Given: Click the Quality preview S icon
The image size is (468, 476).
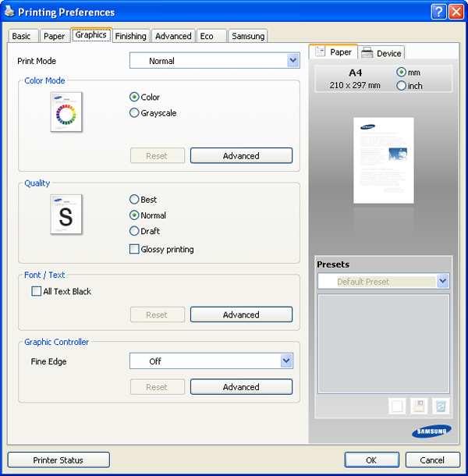Looking at the screenshot, I should coord(66,215).
